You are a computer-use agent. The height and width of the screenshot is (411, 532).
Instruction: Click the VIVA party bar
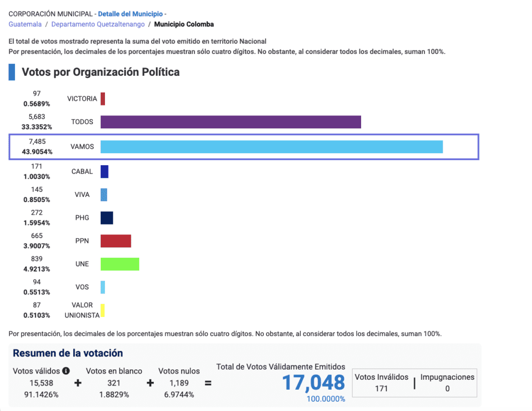tap(104, 195)
